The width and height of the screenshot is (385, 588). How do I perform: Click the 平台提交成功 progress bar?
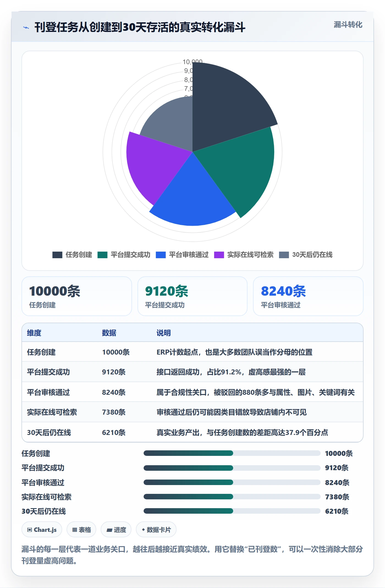coord(232,468)
